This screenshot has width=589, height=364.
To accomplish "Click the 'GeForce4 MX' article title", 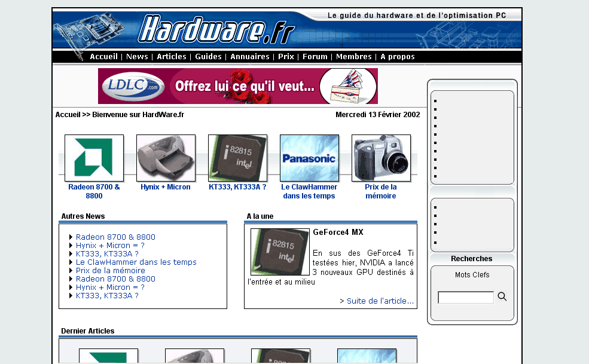I will pos(338,232).
